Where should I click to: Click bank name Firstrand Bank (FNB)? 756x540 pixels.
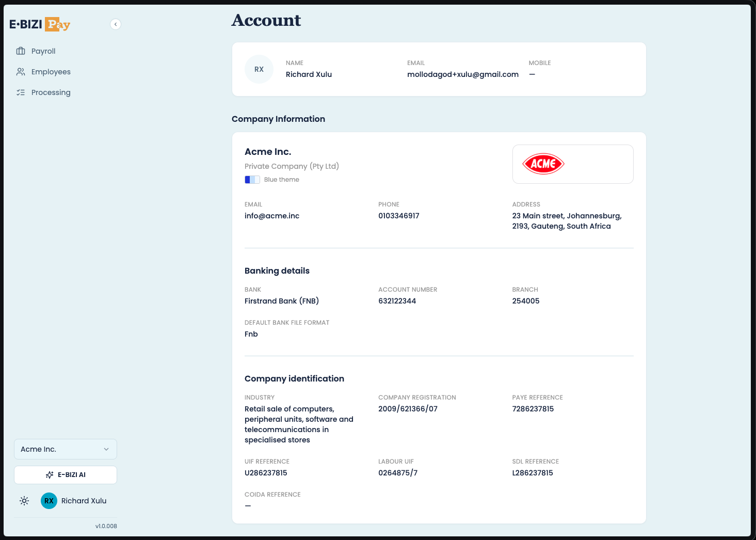[x=282, y=301]
